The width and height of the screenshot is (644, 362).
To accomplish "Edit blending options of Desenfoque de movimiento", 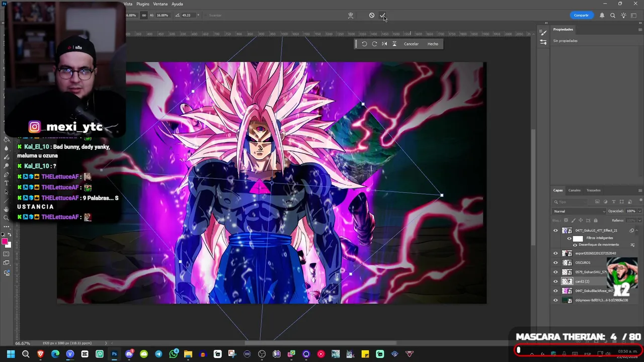I will (632, 245).
